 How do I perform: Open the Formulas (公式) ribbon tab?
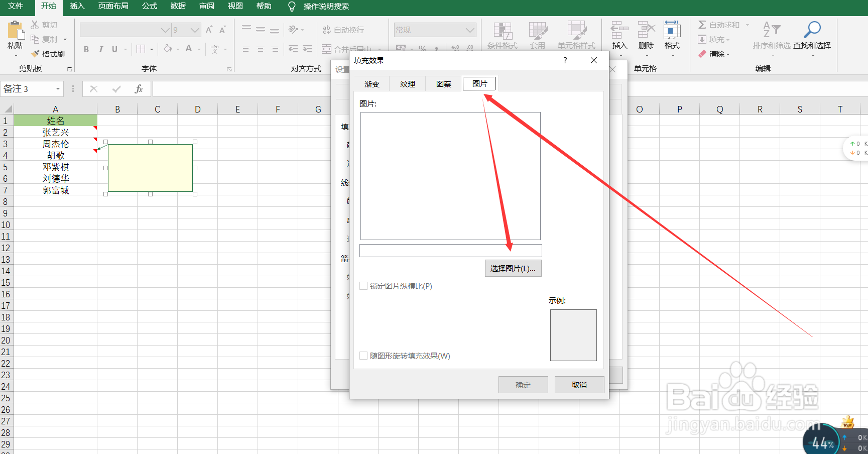[x=150, y=6]
